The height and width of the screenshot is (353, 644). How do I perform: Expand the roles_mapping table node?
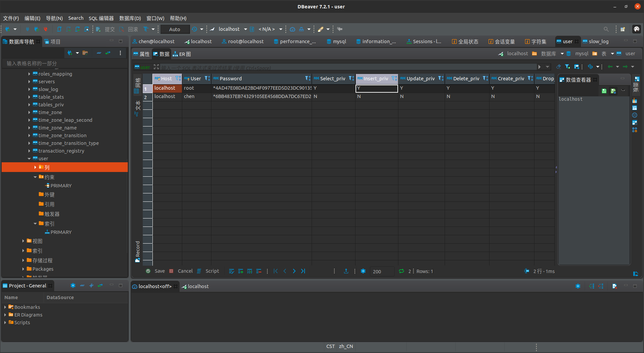[x=29, y=74]
